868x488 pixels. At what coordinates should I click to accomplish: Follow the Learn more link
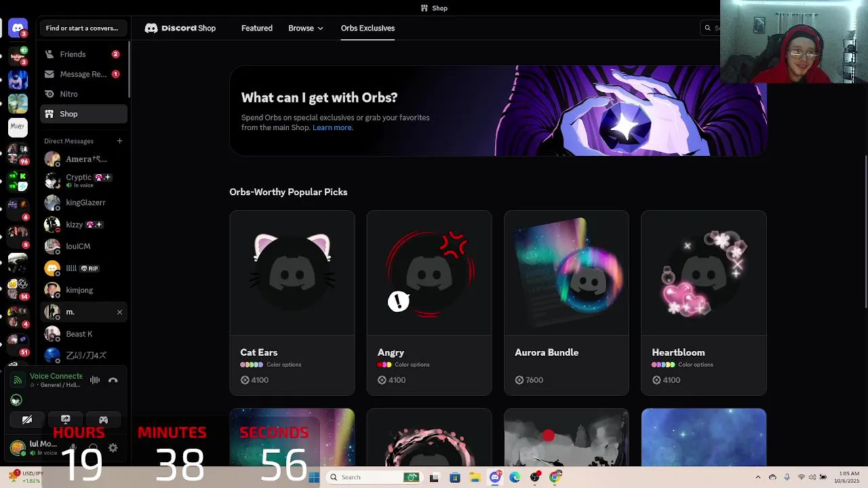(x=332, y=127)
